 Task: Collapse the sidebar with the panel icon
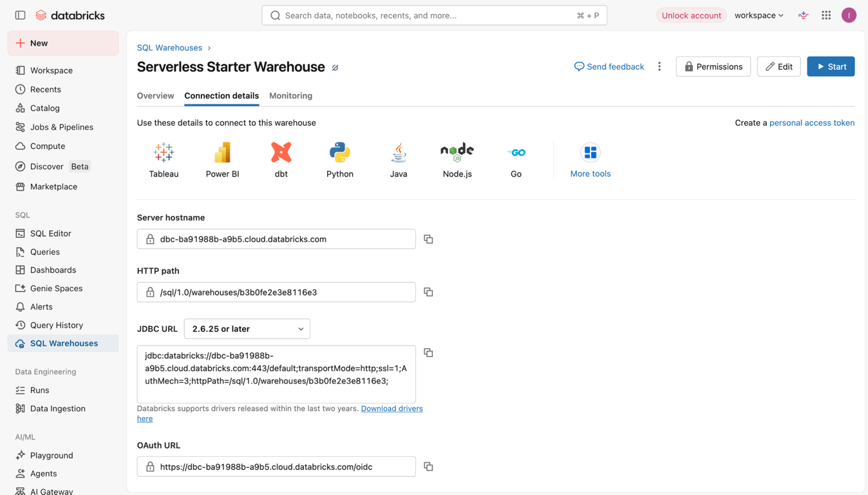pos(20,15)
